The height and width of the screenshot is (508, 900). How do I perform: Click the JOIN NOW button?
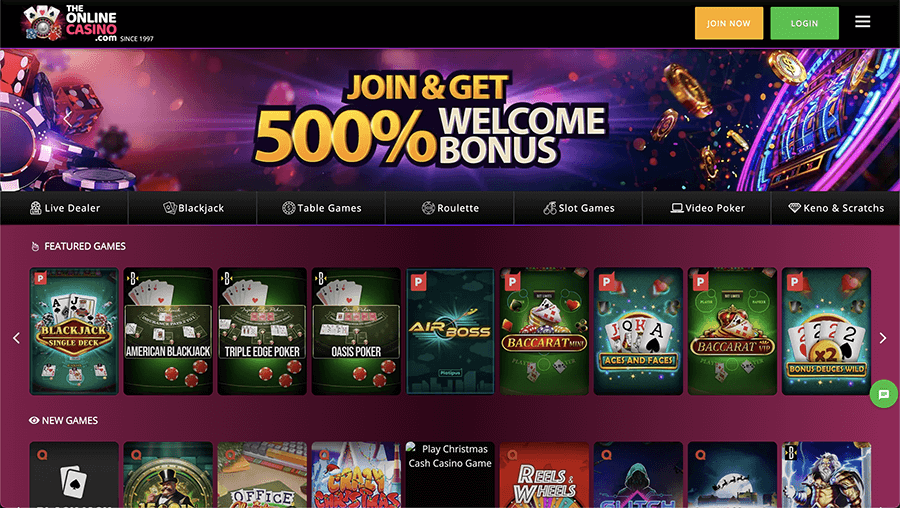click(729, 23)
